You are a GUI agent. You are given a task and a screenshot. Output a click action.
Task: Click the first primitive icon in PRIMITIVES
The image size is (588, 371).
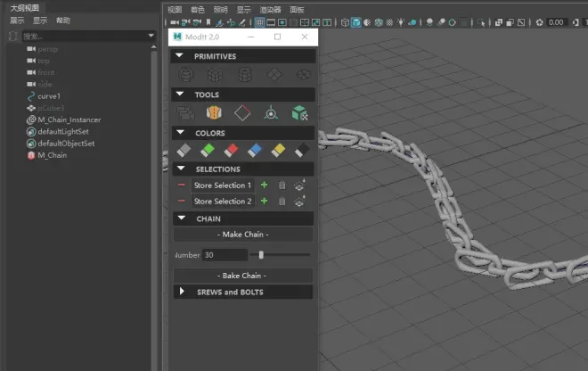[184, 75]
